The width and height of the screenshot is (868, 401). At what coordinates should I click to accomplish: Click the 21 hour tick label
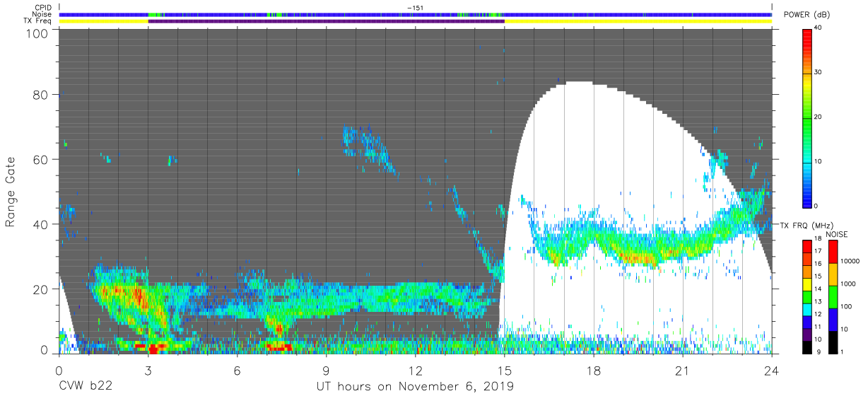682,370
